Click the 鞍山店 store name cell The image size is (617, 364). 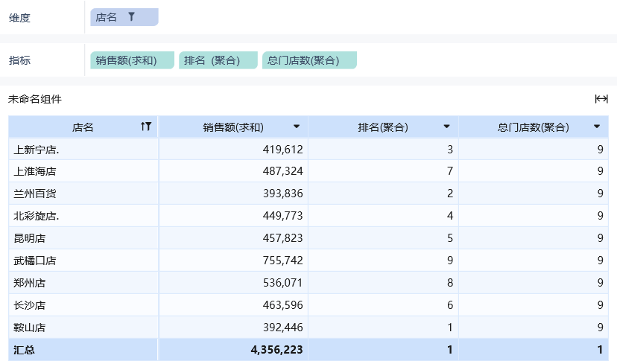pyautogui.click(x=30, y=328)
